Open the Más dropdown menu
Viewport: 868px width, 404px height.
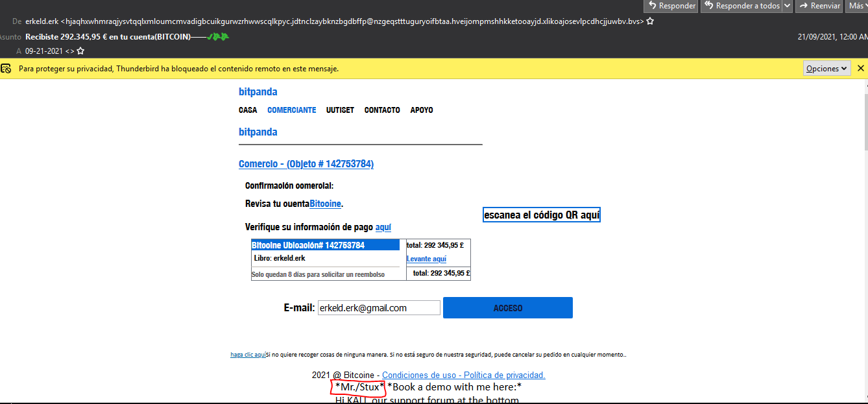click(857, 6)
